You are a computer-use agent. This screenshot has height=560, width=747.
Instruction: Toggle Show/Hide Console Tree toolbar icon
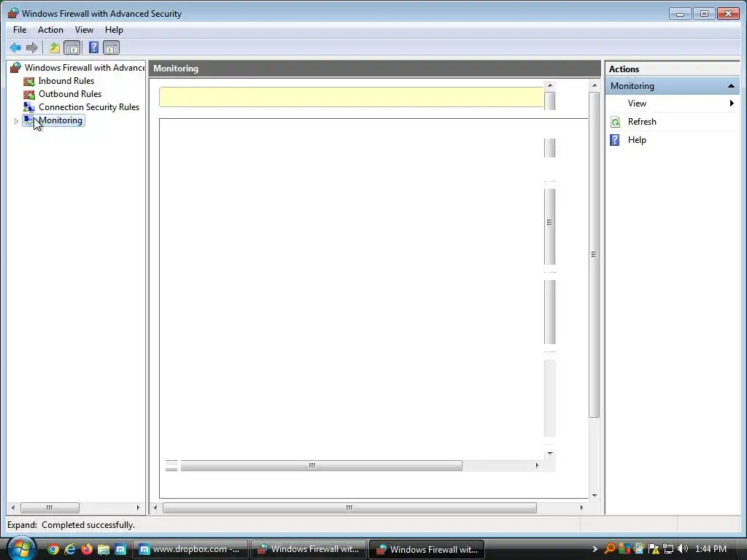(72, 47)
